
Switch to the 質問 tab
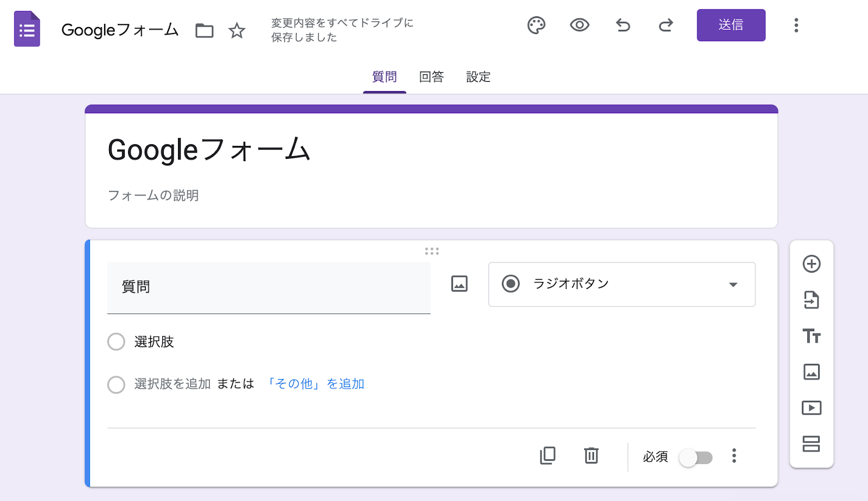pyautogui.click(x=384, y=77)
